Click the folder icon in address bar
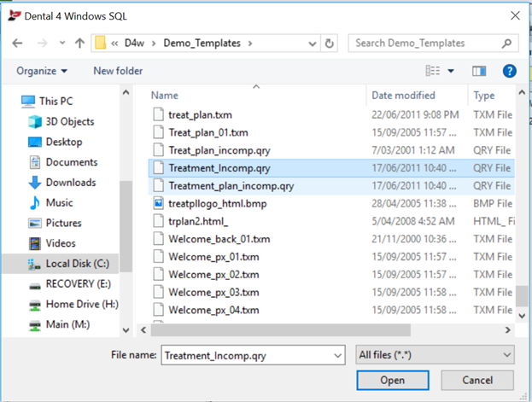Screen dimensions: 532x402 [101, 43]
